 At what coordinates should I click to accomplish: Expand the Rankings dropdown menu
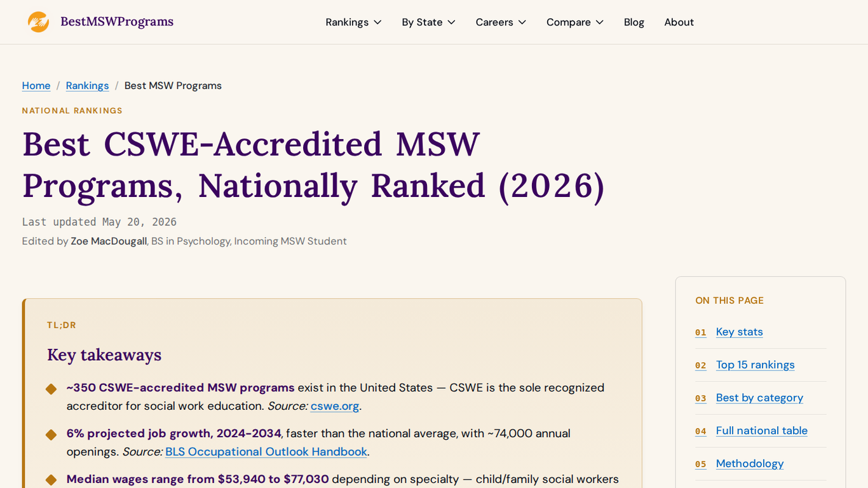click(x=353, y=22)
